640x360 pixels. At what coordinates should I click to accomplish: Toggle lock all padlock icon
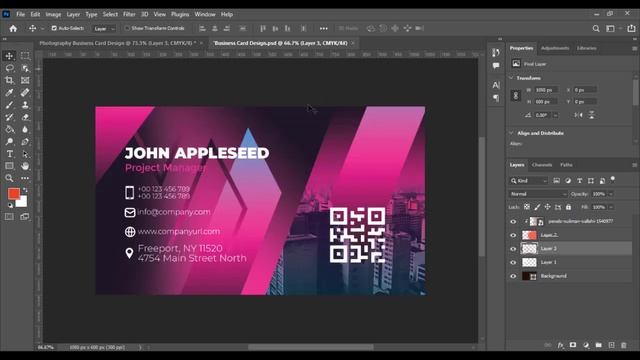tap(568, 207)
